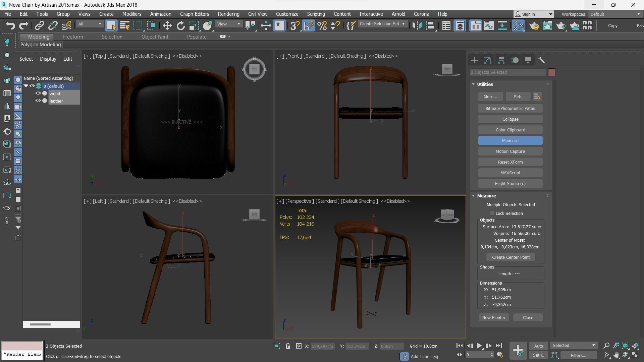Open the Create command panel tab
Viewport: 644px width, 362px height.
[474, 60]
